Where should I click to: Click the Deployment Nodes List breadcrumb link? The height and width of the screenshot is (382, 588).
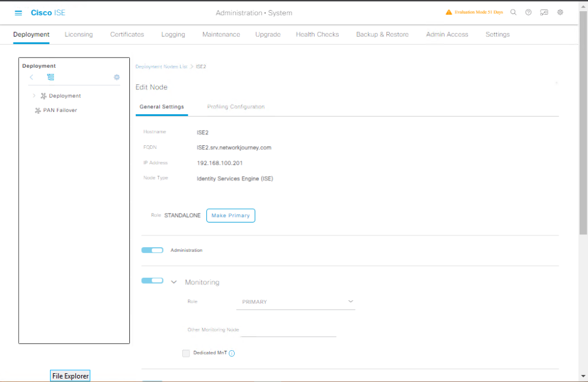point(161,67)
